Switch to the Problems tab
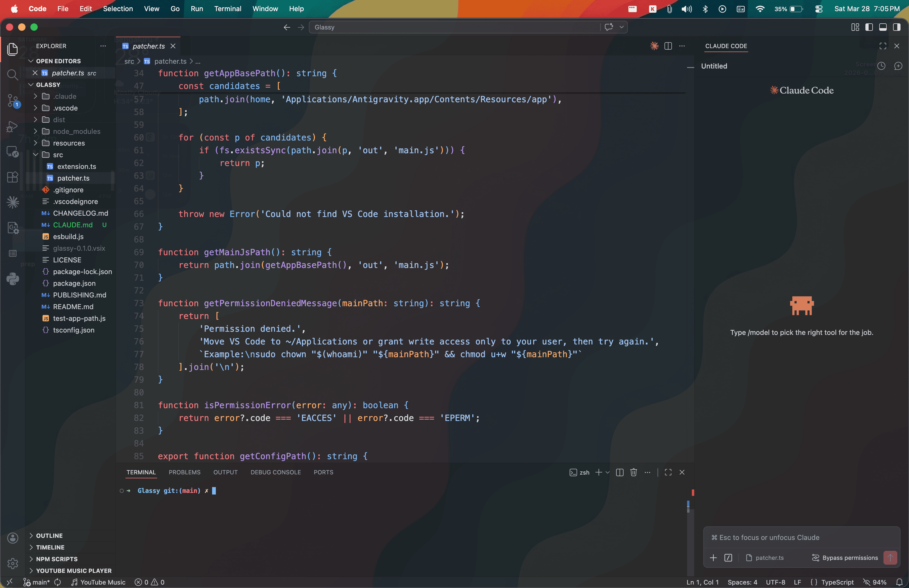The image size is (909, 588). tap(184, 472)
